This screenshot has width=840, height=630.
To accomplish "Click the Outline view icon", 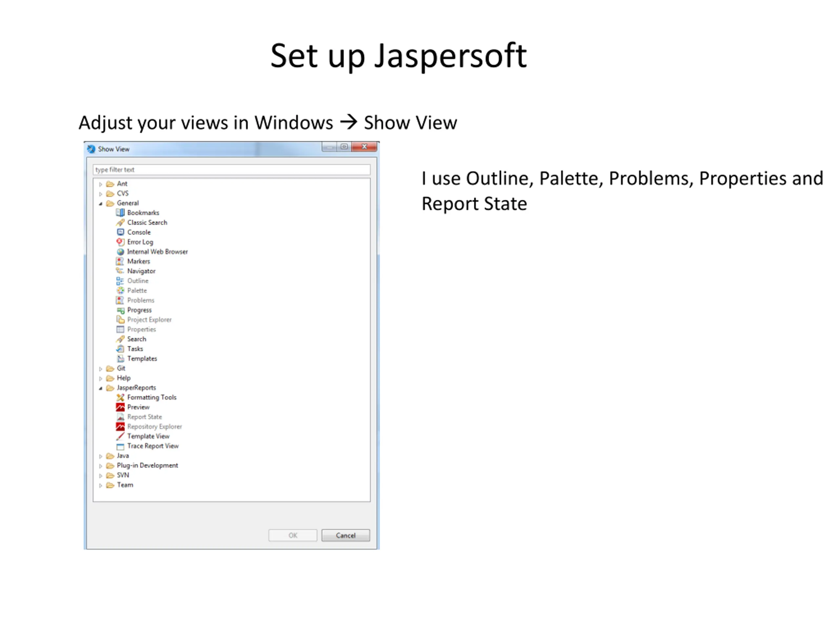I will pos(120,281).
